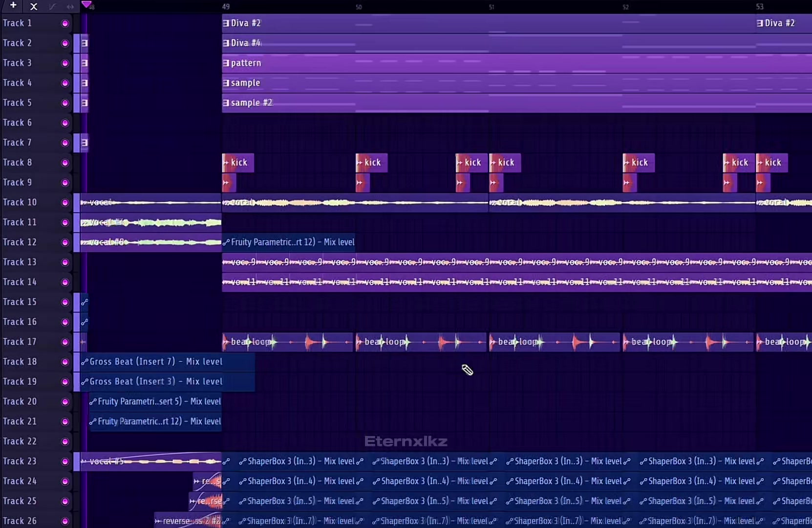The height and width of the screenshot is (528, 812).
Task: Select the vocal #8 clip on Track 12
Action: pos(151,242)
